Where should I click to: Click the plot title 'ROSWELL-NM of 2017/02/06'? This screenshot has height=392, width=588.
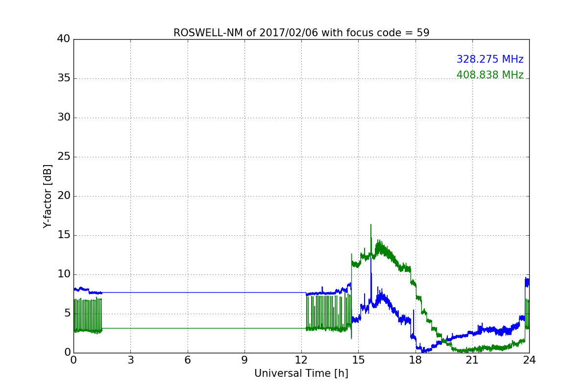coord(301,33)
